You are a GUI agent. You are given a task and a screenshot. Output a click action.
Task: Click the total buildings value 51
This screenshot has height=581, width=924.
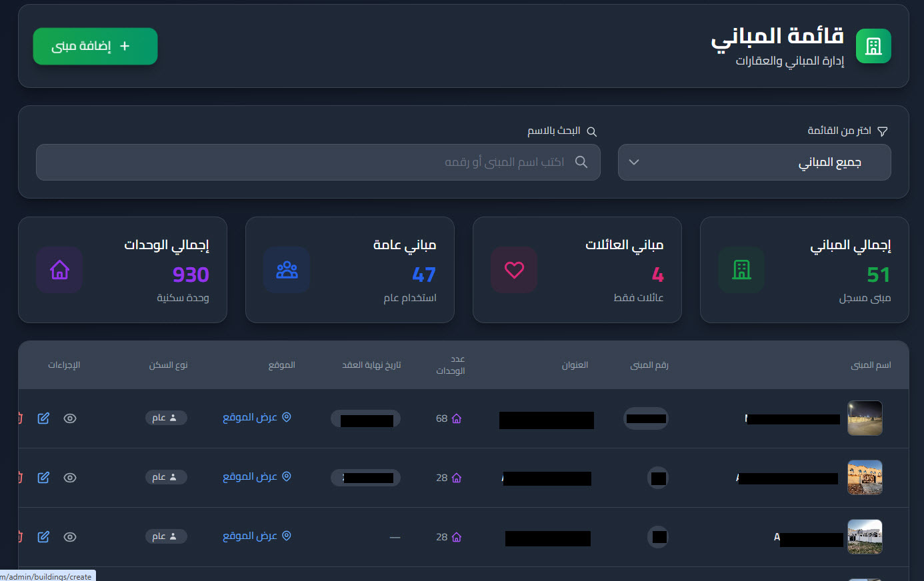879,275
